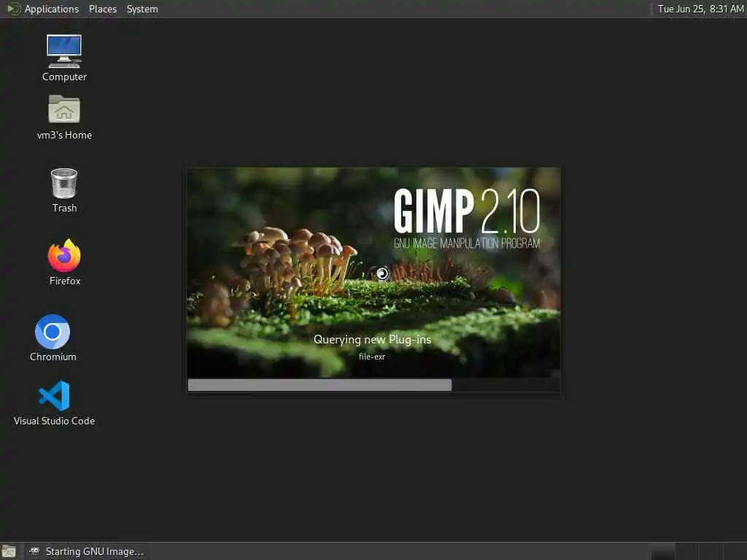The image size is (747, 560).
Task: Select the Starting GNU Image taskbar entry
Action: point(86,551)
